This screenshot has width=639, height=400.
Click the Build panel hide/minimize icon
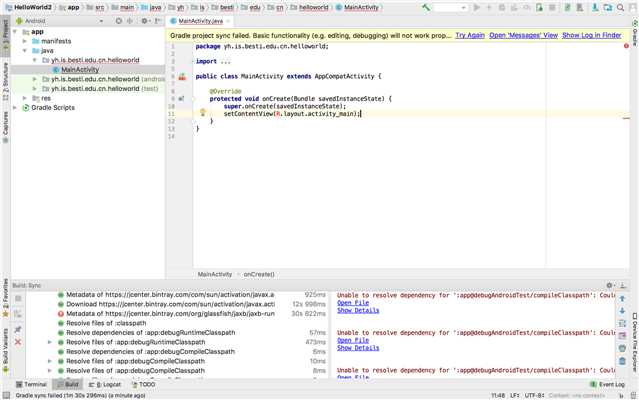pyautogui.click(x=623, y=286)
